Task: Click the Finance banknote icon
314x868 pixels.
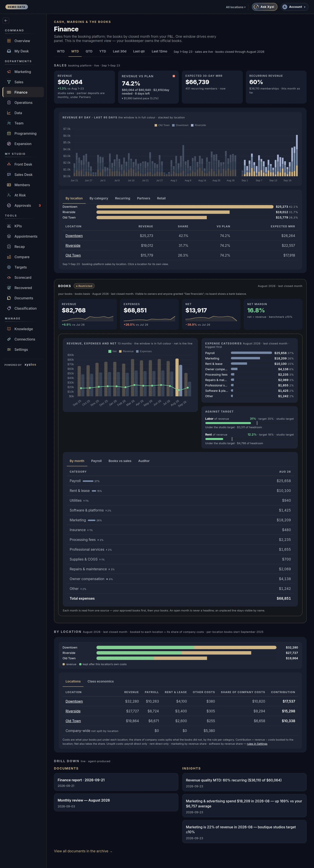Action: coord(9,92)
